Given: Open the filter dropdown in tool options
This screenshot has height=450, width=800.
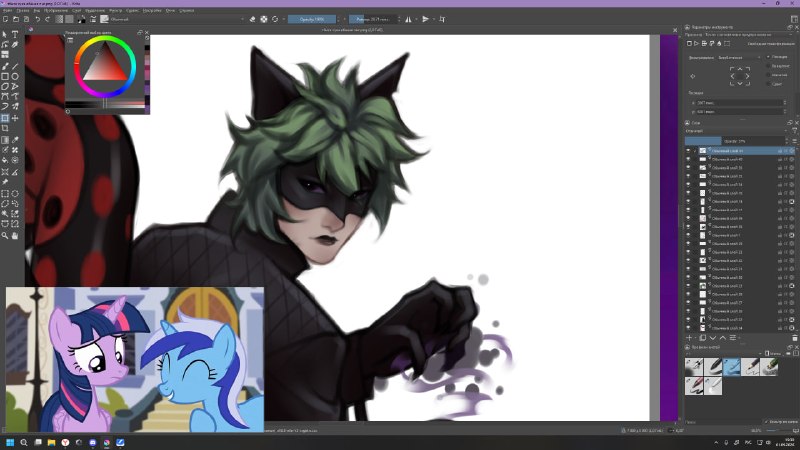Looking at the screenshot, I should pyautogui.click(x=739, y=58).
